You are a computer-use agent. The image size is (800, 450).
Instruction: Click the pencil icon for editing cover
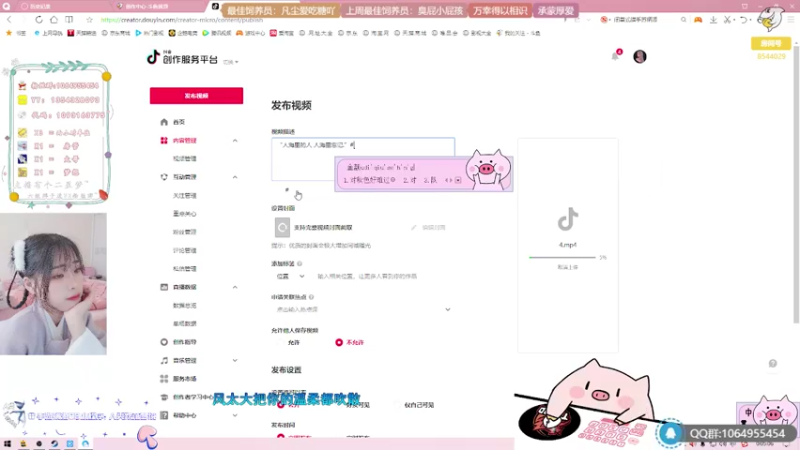tap(413, 228)
